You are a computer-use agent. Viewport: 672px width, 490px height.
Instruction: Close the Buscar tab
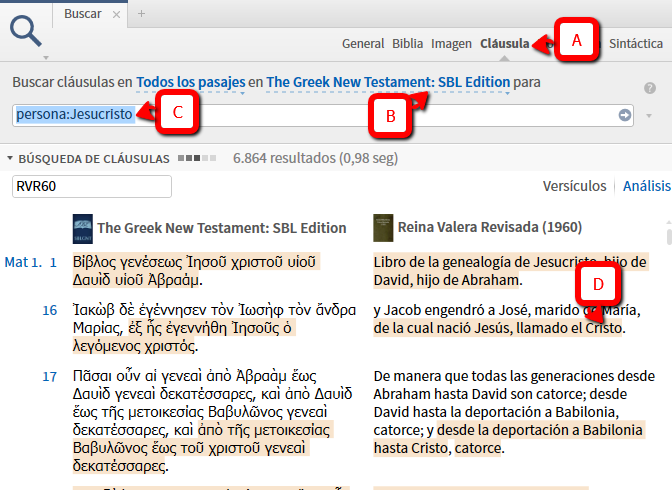116,14
